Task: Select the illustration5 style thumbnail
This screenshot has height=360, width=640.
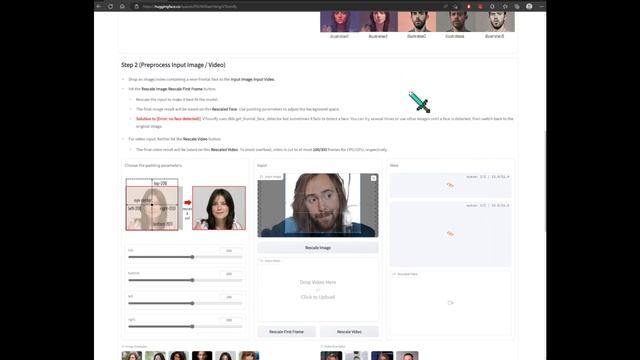Action: [x=494, y=22]
